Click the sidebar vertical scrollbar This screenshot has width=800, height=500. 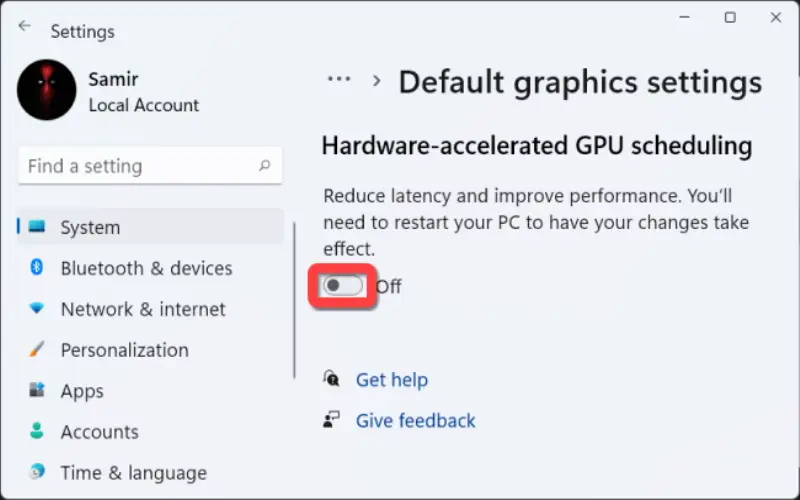(294, 301)
